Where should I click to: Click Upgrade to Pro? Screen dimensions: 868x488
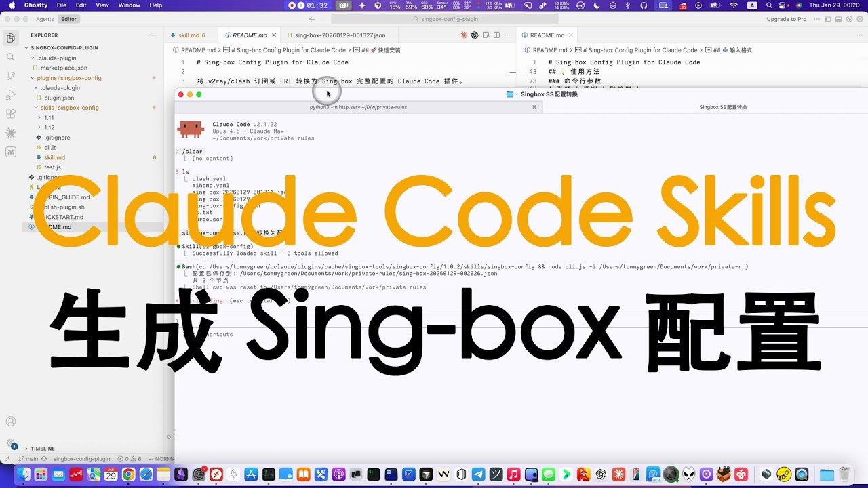tap(787, 19)
